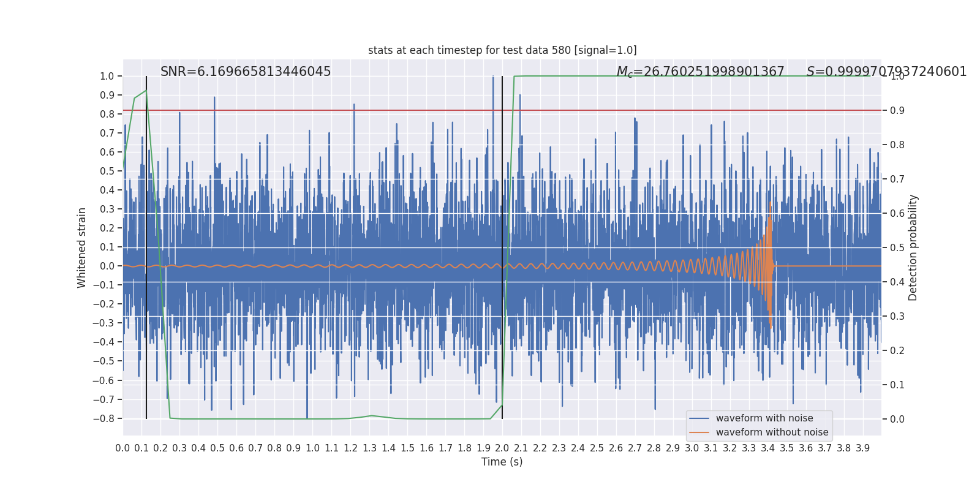This screenshot has width=980, height=490.
Task: Click the Detection probability tick label 0.9
Action: [x=897, y=111]
